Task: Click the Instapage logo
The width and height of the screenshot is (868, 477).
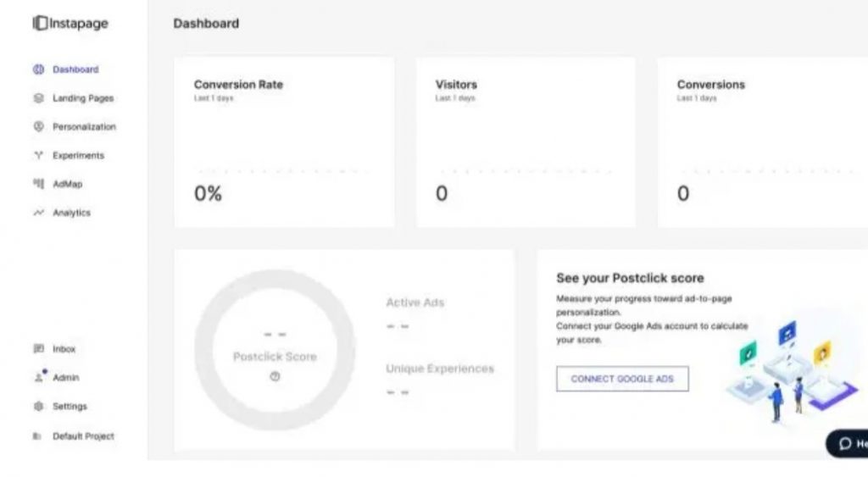Action: point(71,24)
